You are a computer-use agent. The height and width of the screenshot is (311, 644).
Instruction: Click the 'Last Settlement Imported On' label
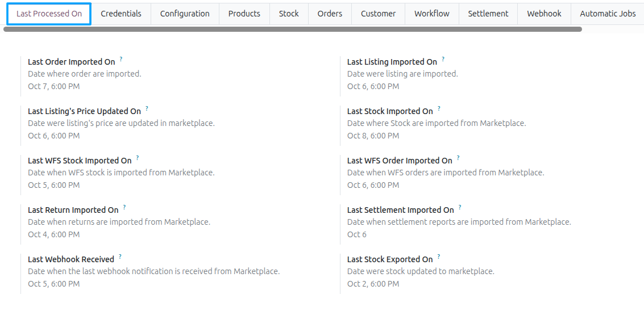[x=401, y=210]
